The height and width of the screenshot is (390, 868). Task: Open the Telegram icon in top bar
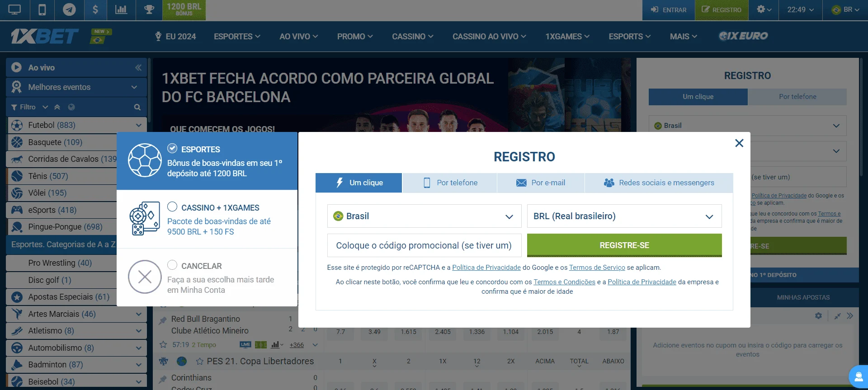(x=69, y=9)
